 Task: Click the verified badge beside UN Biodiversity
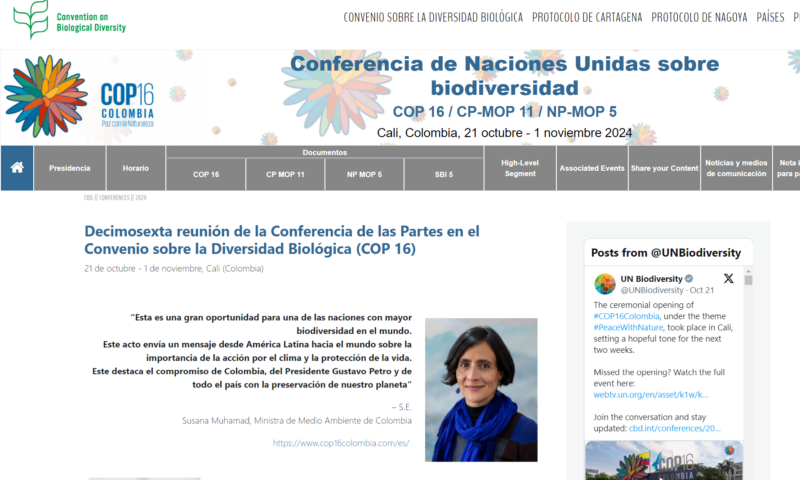(x=689, y=279)
